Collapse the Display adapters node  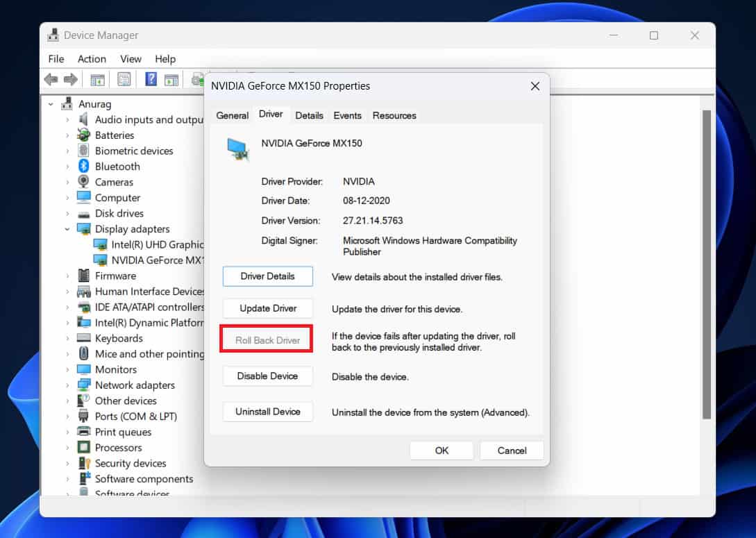[67, 229]
